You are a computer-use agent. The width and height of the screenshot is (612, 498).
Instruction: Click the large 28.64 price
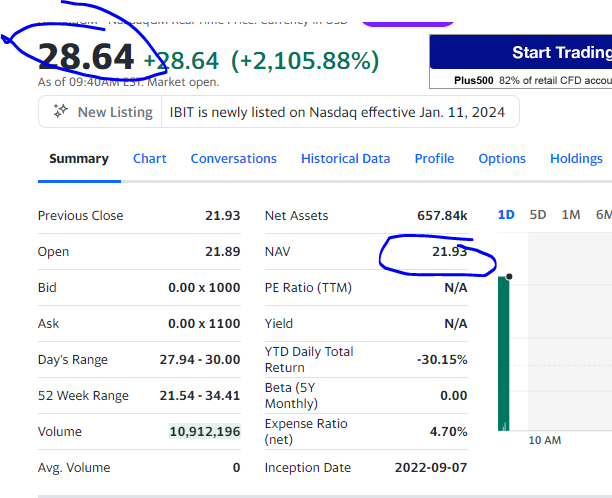tap(86, 57)
